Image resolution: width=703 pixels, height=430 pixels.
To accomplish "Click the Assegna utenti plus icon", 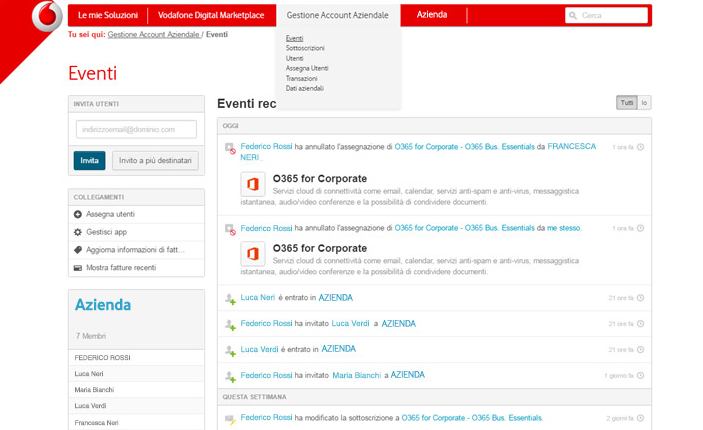I will coord(78,214).
